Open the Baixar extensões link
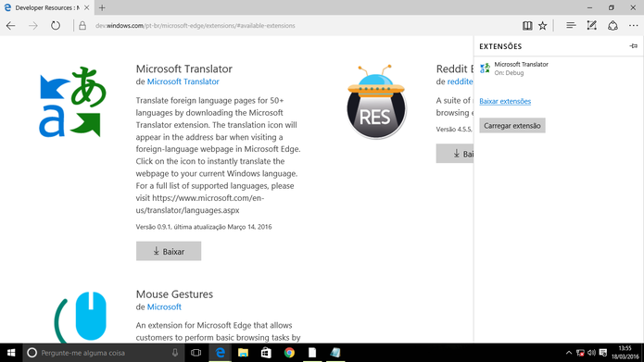 point(505,101)
